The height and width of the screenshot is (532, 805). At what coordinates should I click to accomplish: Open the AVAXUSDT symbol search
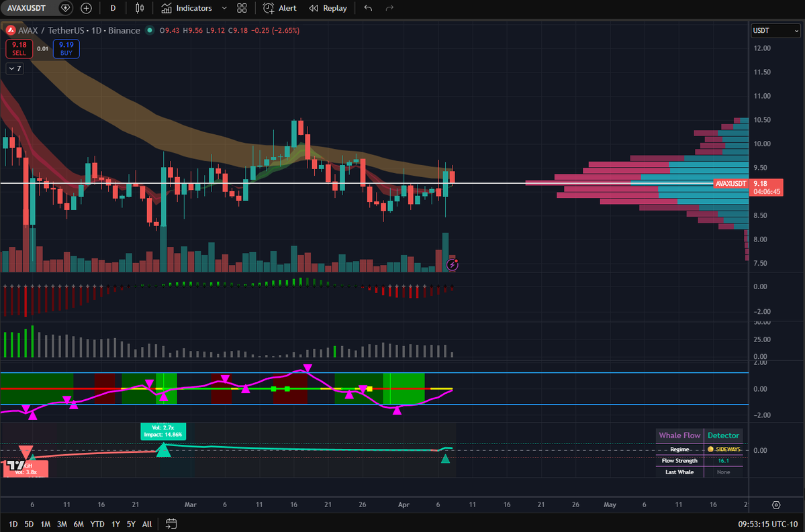(26, 8)
